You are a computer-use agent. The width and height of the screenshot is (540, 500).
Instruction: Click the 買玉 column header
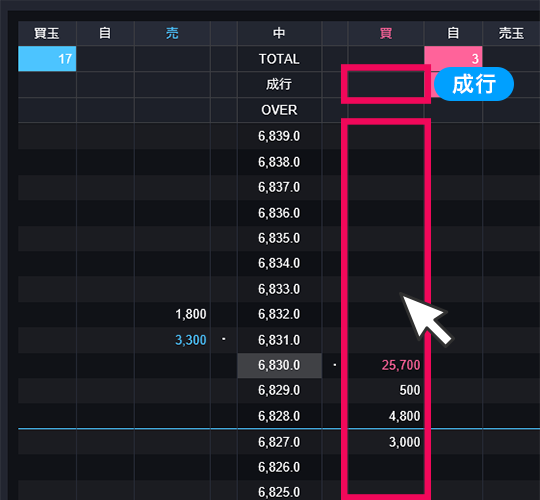tap(47, 33)
